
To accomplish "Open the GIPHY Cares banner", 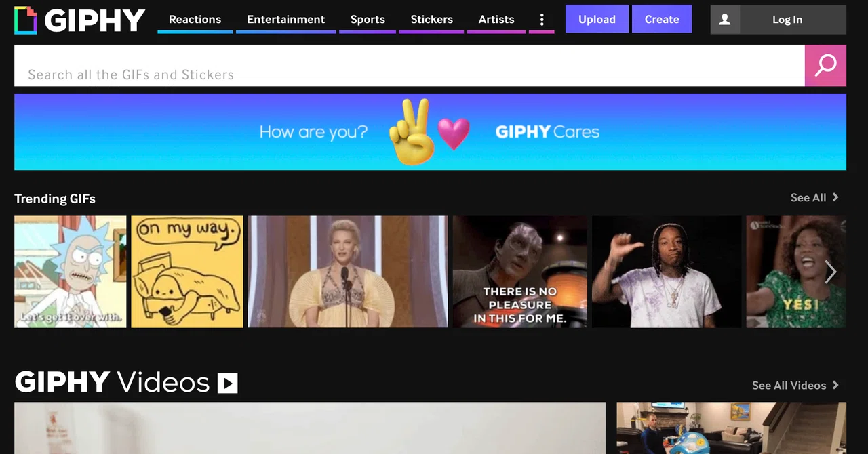I will (x=430, y=131).
